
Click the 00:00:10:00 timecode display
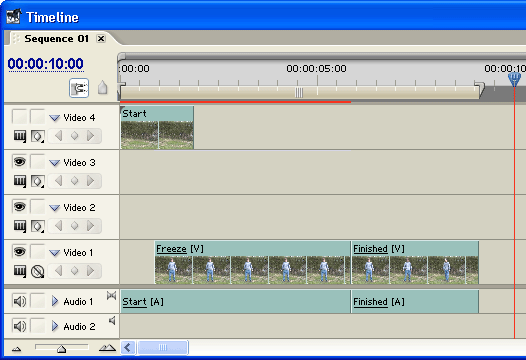tap(46, 64)
